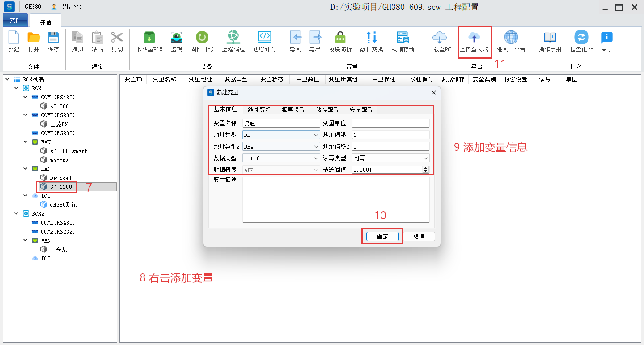The width and height of the screenshot is (644, 345).
Task: Select Device1 under LAN
Action: click(x=60, y=178)
